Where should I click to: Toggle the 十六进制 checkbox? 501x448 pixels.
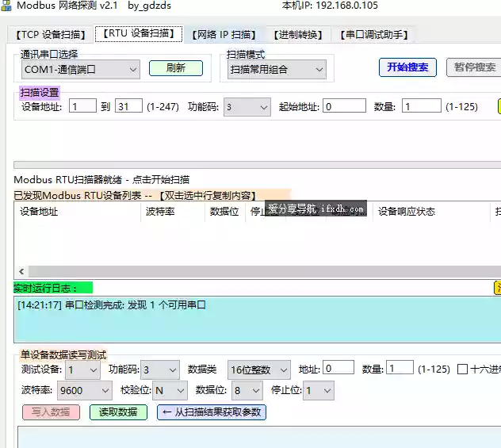click(462, 369)
